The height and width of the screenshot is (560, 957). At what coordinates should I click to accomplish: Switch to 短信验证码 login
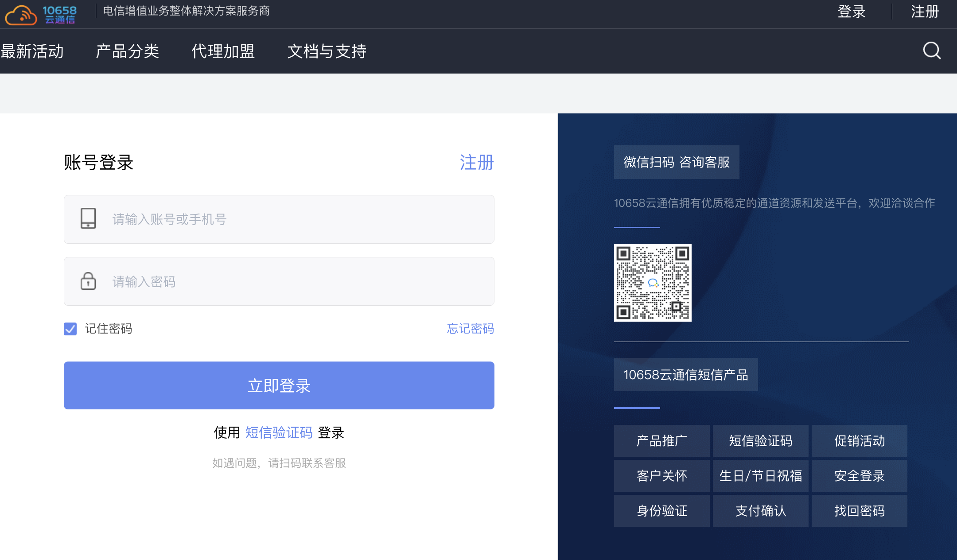point(279,432)
